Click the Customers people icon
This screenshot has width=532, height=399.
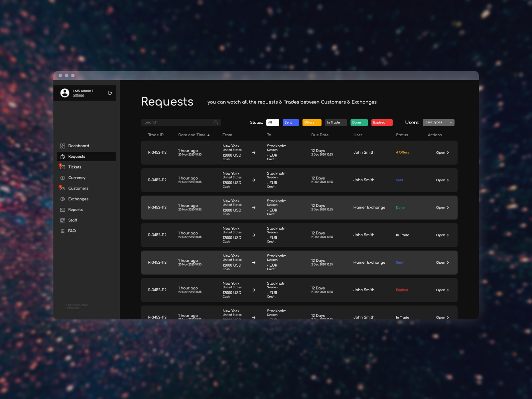63,189
